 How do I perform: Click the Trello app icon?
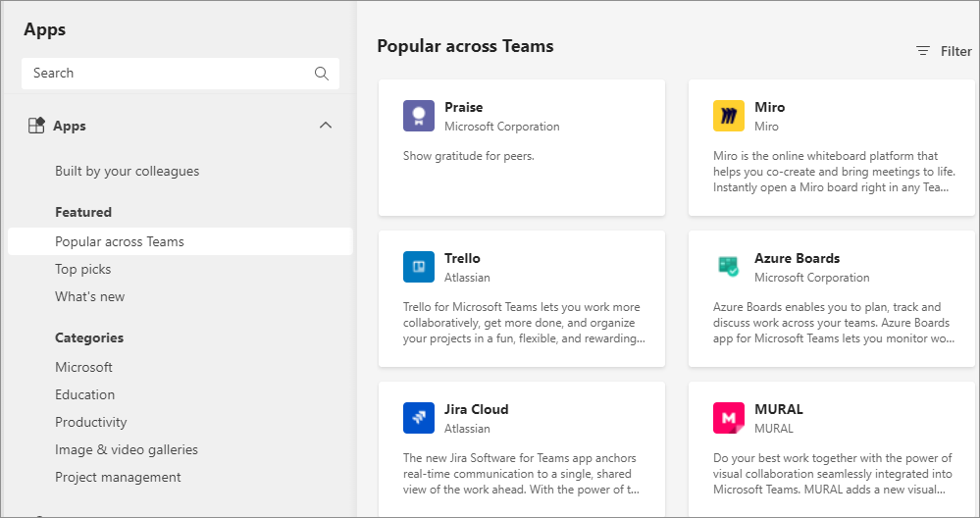(419, 267)
